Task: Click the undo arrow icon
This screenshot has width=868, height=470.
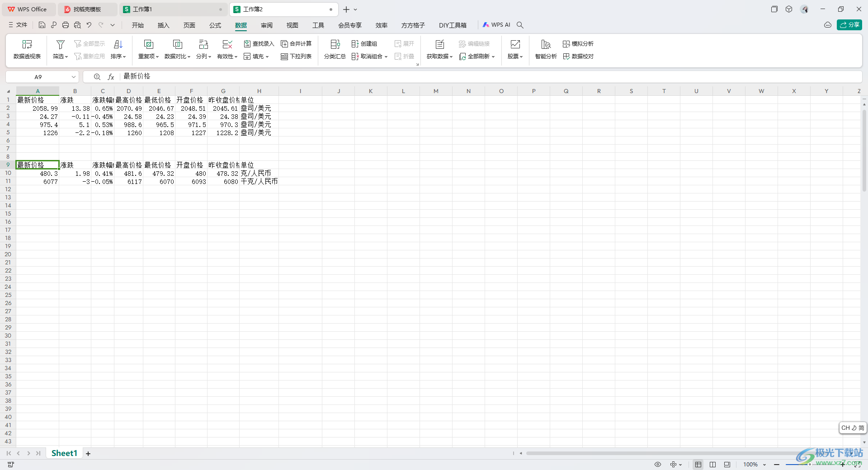Action: pos(89,25)
